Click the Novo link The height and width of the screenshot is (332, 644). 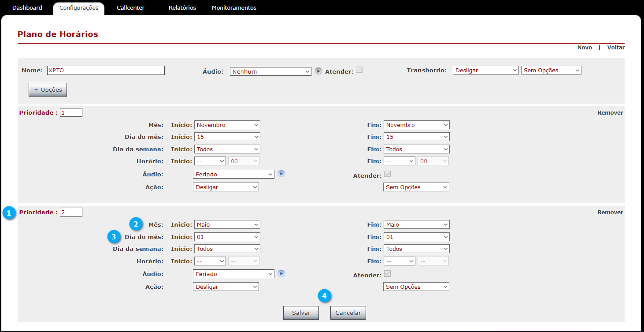point(585,47)
